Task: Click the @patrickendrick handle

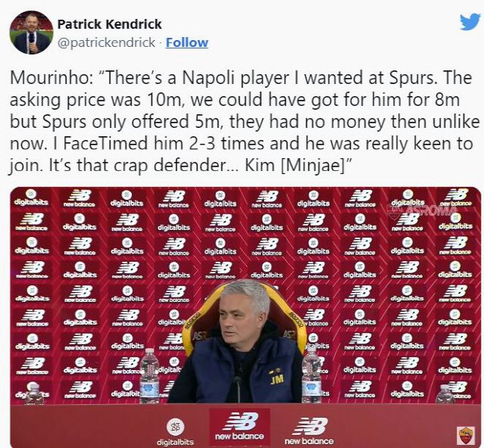Action: point(108,42)
